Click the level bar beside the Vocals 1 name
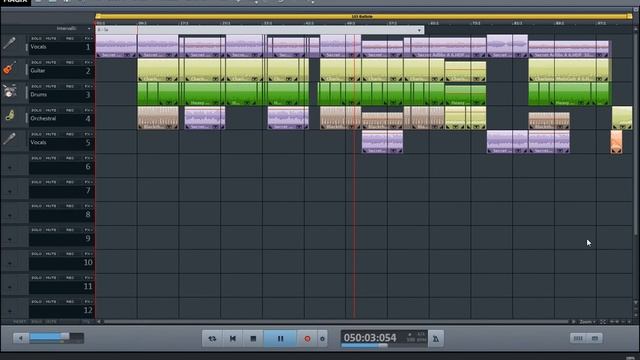The width and height of the screenshot is (640, 360). 27,47
